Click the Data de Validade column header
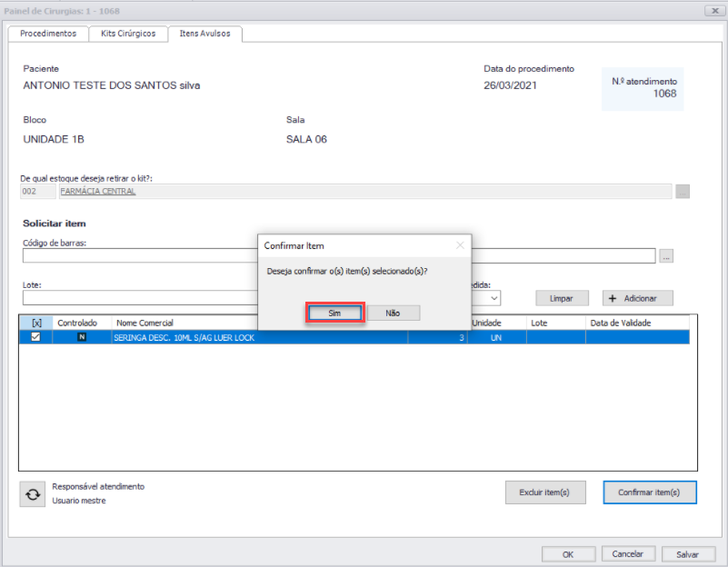This screenshot has height=567, width=728. coord(637,323)
